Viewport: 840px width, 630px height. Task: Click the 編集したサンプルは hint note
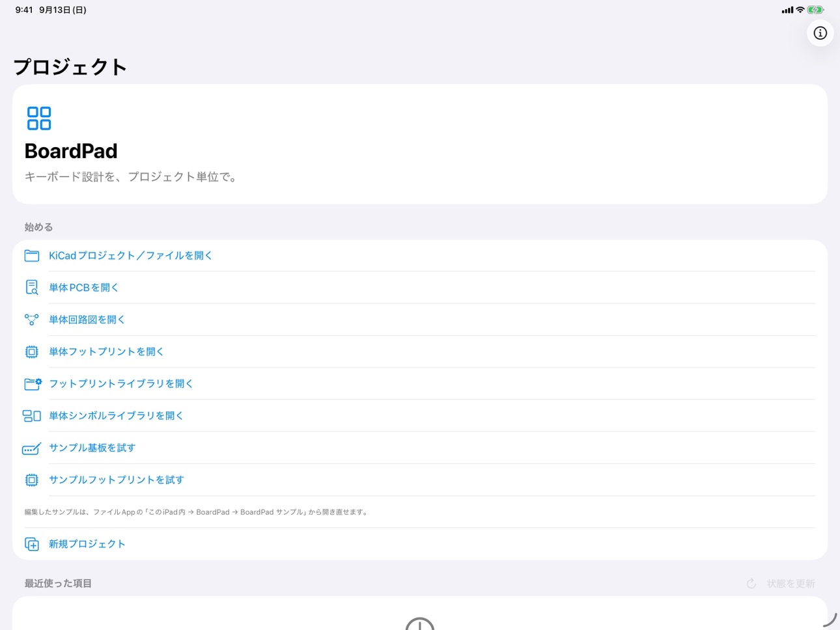click(x=197, y=512)
